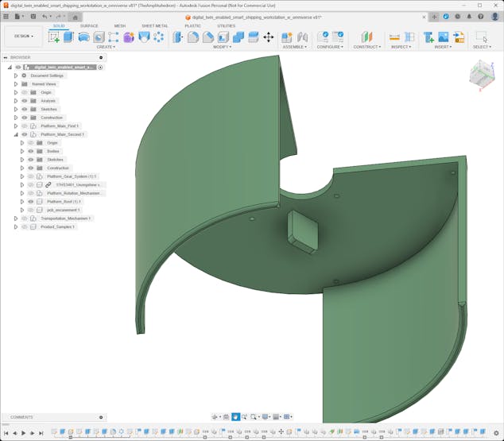Open the Design workspace dropdown
This screenshot has height=441, width=504.
pyautogui.click(x=23, y=36)
